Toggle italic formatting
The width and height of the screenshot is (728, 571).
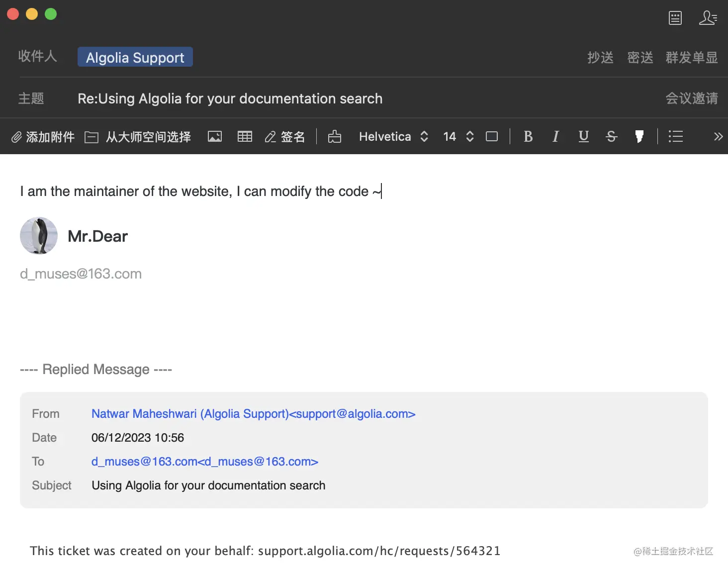point(555,136)
